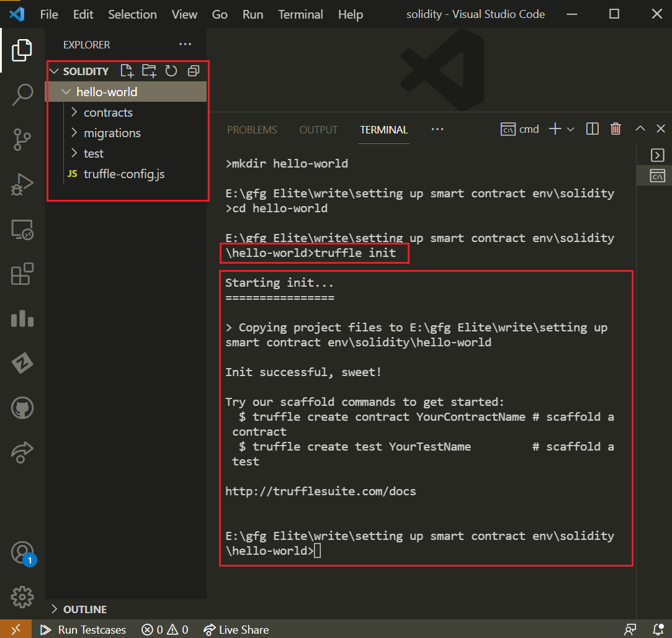The width and height of the screenshot is (672, 638).
Task: Split the terminal panel
Action: (x=593, y=129)
